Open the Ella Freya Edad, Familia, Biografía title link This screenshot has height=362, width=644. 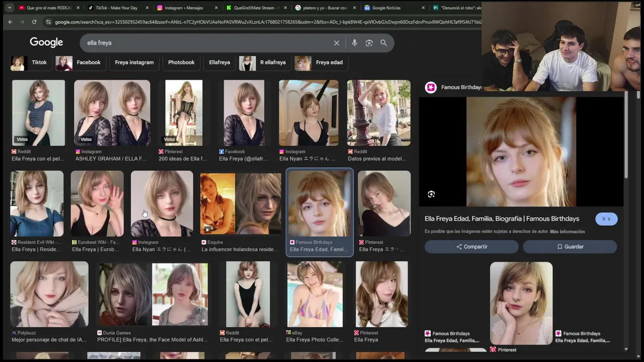tap(502, 219)
